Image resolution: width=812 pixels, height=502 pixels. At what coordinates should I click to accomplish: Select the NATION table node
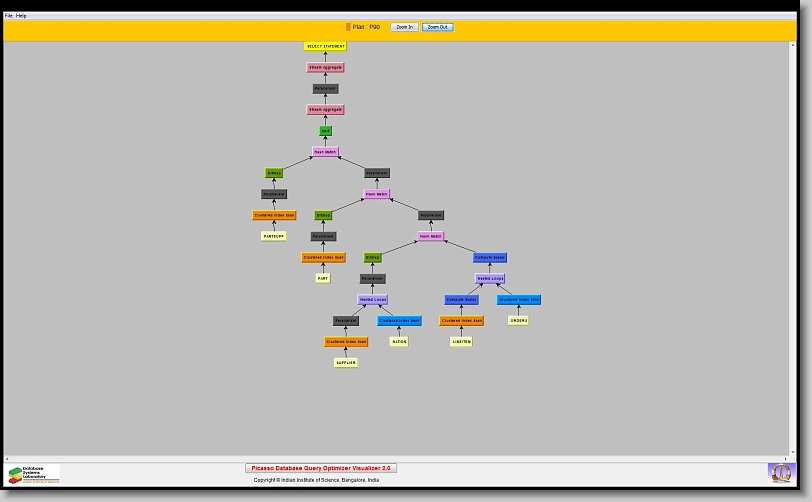pyautogui.click(x=399, y=341)
